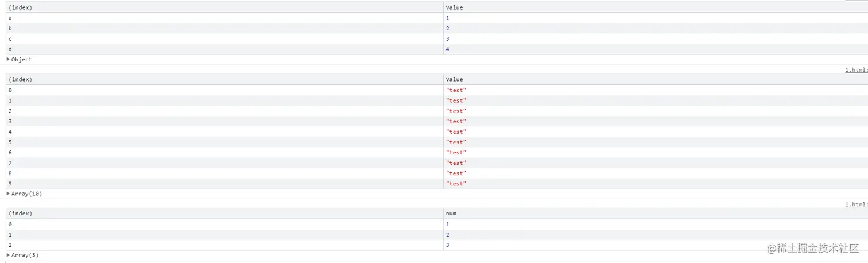Screen dimensions: 868x263
Task: Select the index cell 'c'
Action: tap(10, 39)
